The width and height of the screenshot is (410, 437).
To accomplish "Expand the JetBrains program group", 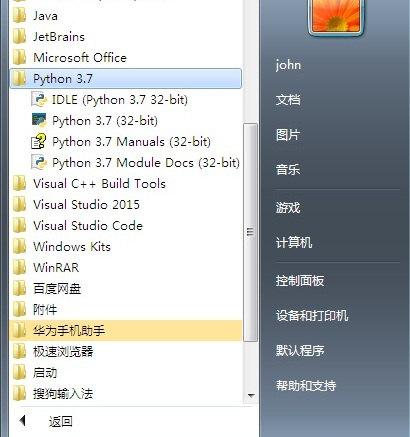I will (59, 37).
